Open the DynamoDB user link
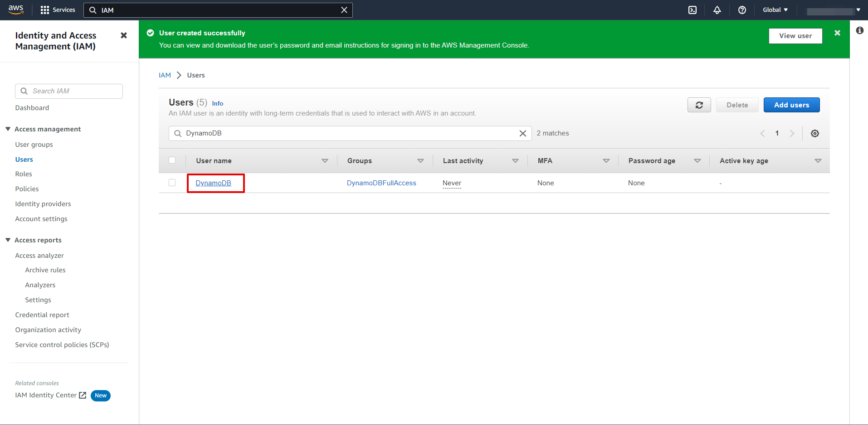 [213, 183]
